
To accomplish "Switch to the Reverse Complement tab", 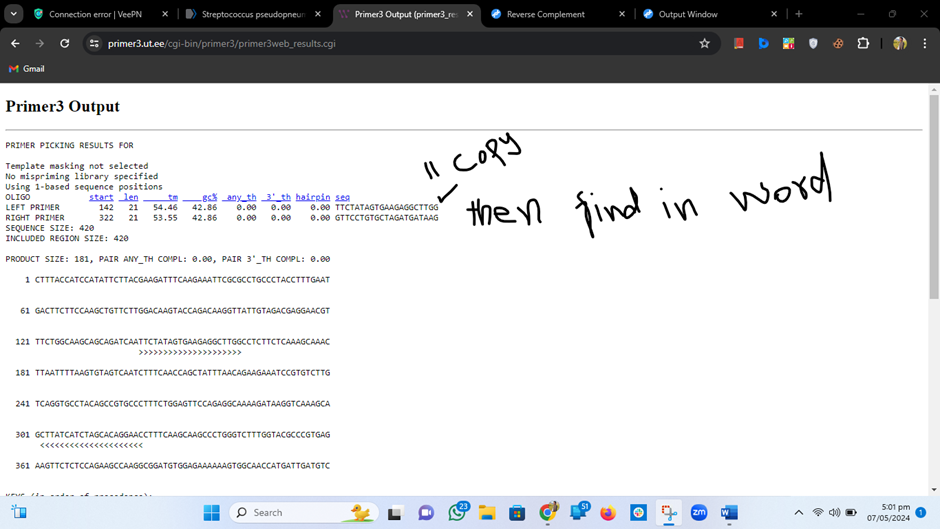I will click(546, 14).
